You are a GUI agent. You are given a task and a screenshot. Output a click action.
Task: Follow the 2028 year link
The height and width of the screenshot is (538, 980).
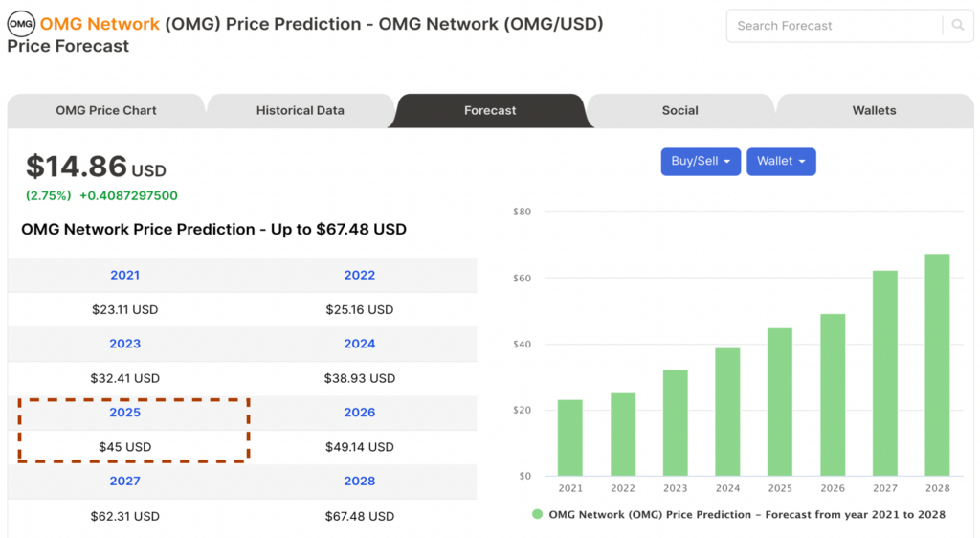[x=360, y=482]
